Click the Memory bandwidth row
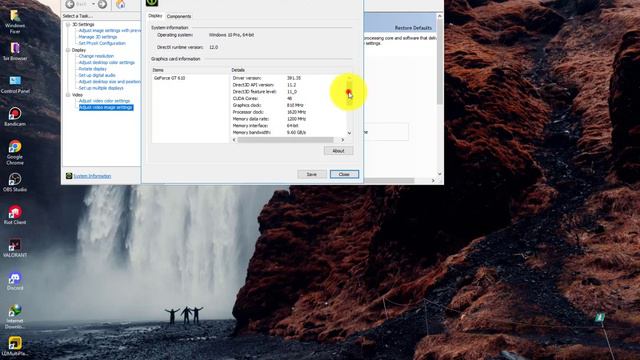 tap(289, 132)
